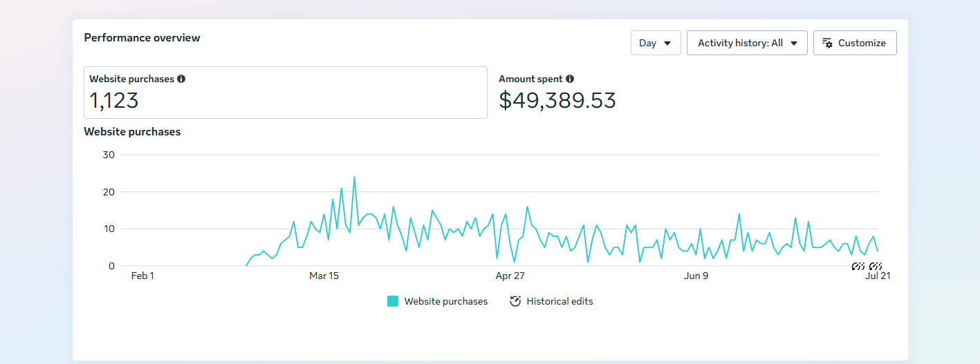Screen dimensions: 980x364
Task: Open the Day granularity dropdown
Action: pyautogui.click(x=656, y=43)
